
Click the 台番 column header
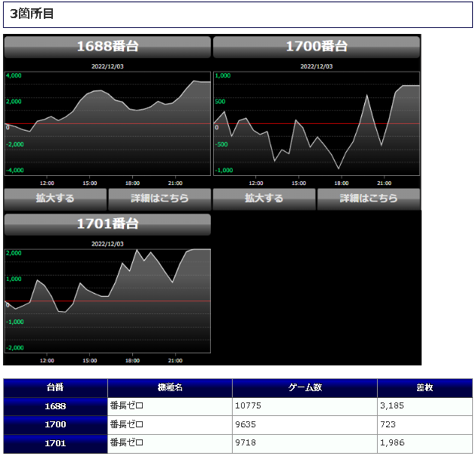click(x=55, y=387)
